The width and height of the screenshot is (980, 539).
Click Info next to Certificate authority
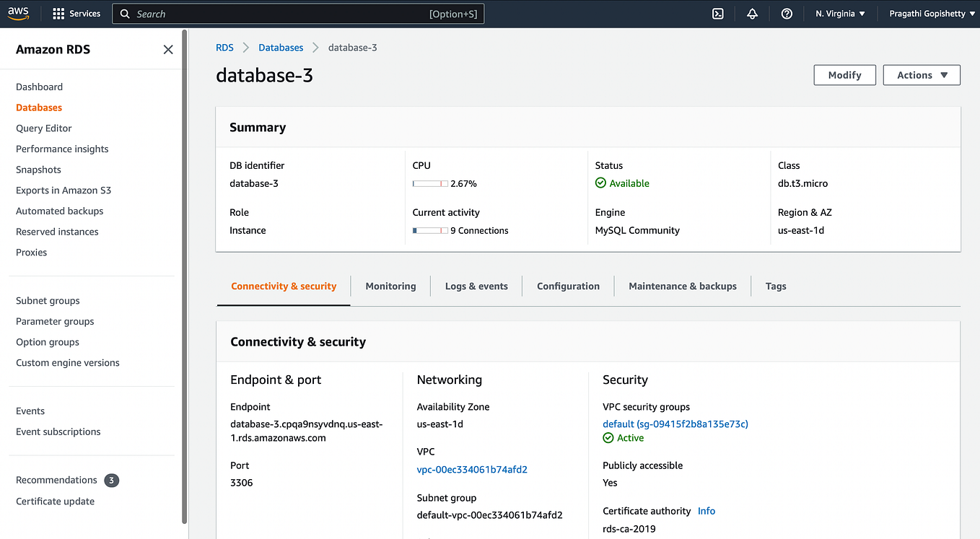pyautogui.click(x=706, y=510)
